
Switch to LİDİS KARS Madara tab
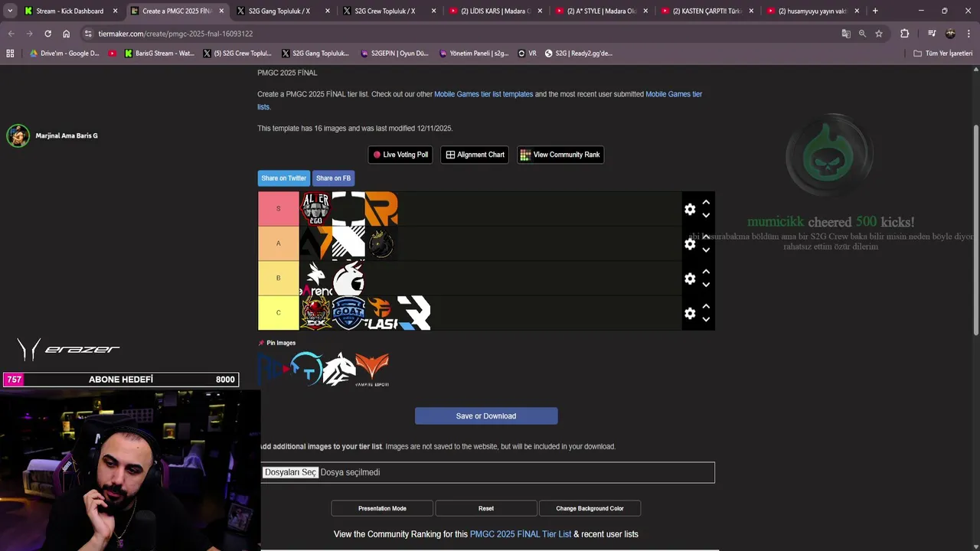click(x=495, y=11)
